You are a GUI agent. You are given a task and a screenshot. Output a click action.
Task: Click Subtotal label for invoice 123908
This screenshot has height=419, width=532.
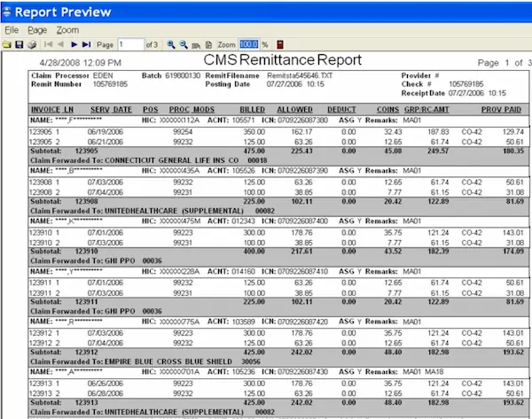click(x=46, y=201)
